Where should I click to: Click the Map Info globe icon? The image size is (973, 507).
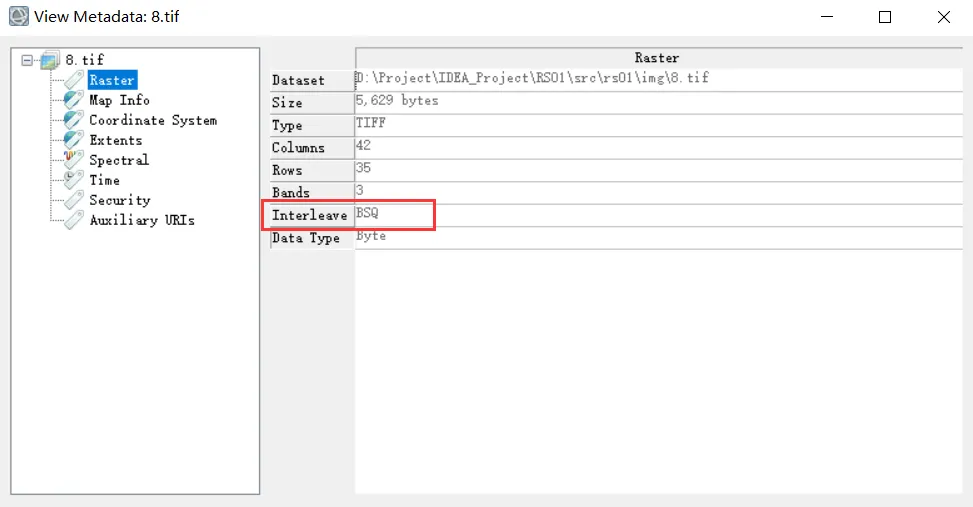pos(74,100)
